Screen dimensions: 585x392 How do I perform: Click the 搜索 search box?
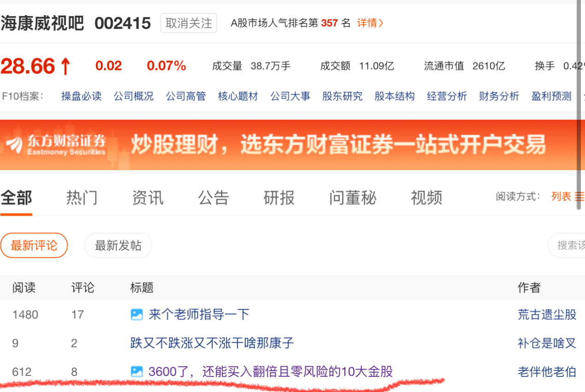(567, 245)
